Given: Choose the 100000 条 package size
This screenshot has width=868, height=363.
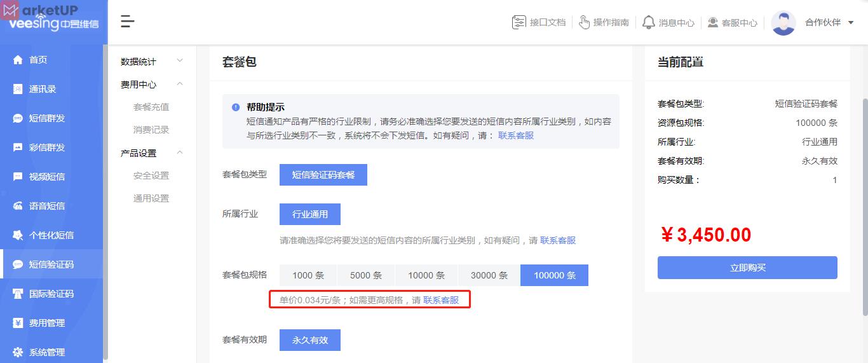Looking at the screenshot, I should (x=555, y=275).
